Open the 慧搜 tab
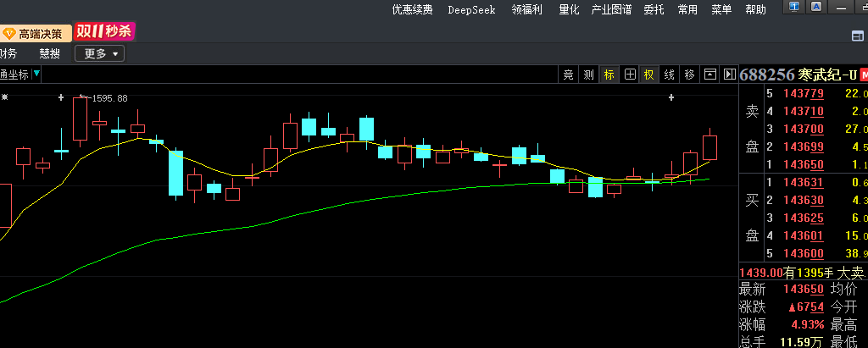This screenshot has width=868, height=348. coord(49,53)
